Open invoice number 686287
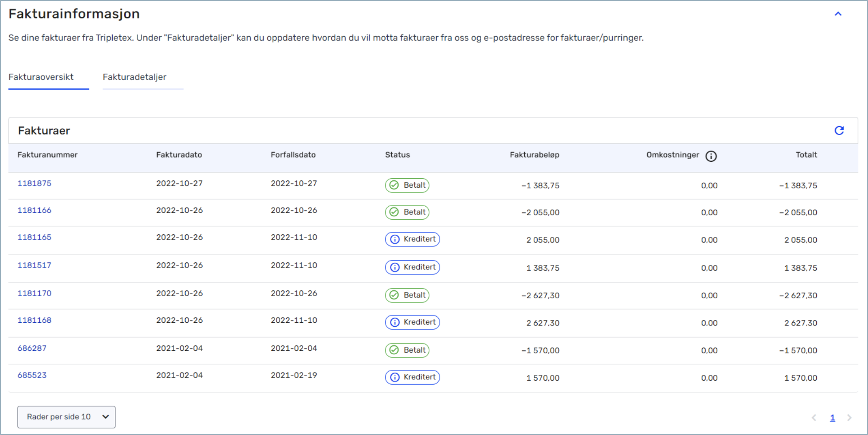Screen dimensions: 868x435 click(32, 348)
